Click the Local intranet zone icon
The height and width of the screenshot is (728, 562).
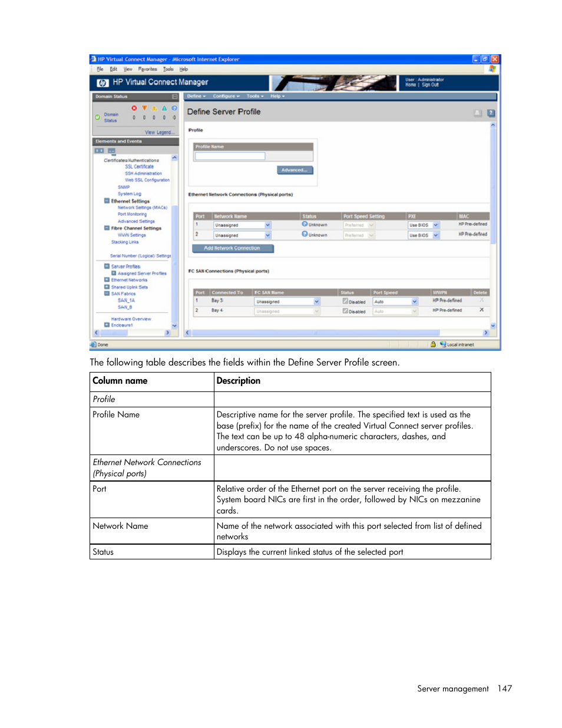443,344
